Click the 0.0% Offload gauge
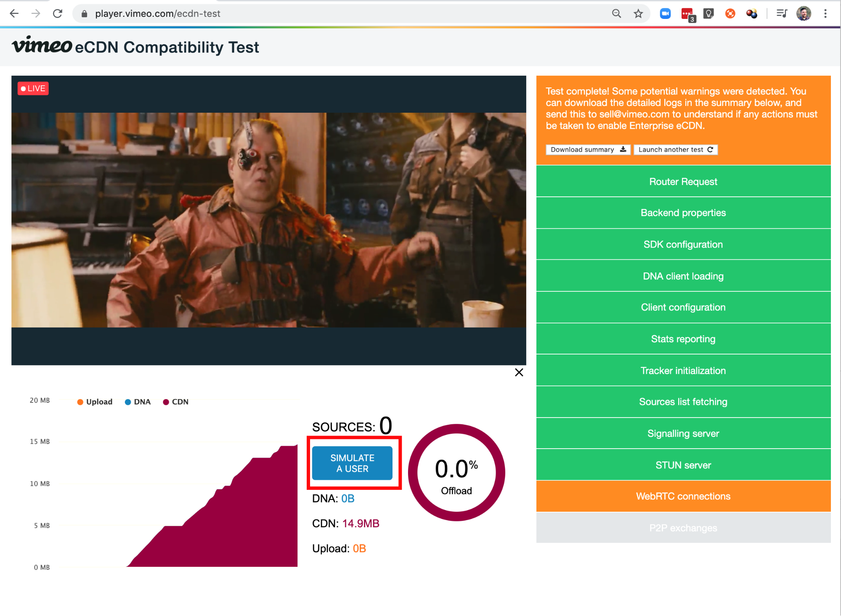The image size is (841, 616). click(456, 473)
